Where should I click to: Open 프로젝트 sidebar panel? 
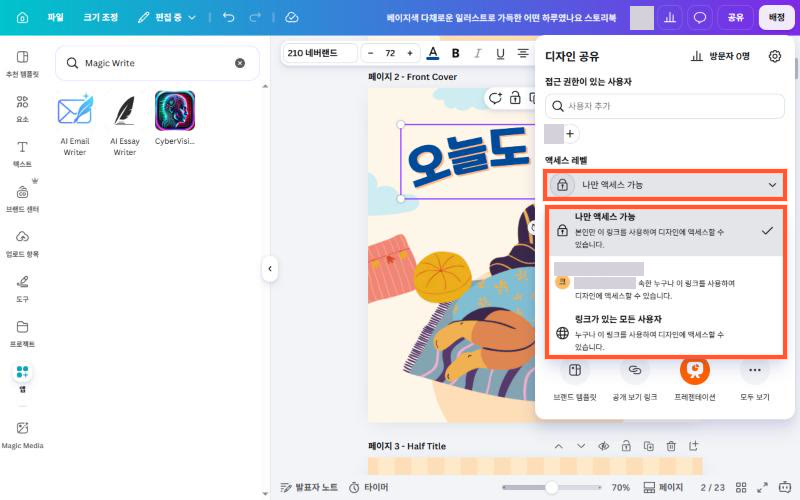[x=22, y=333]
